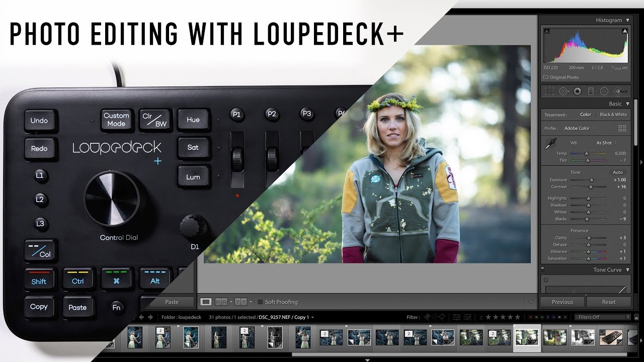Go back using filmstrip left arrow

pyautogui.click(x=141, y=317)
